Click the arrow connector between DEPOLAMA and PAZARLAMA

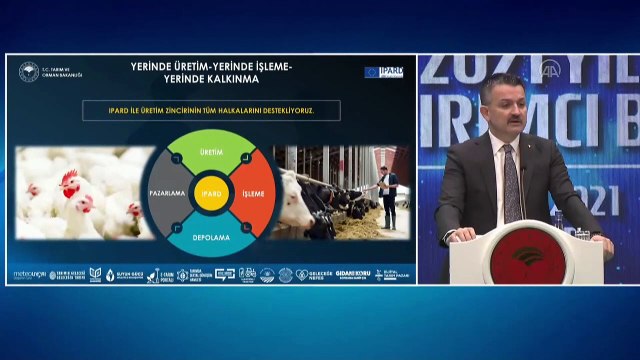point(177,227)
